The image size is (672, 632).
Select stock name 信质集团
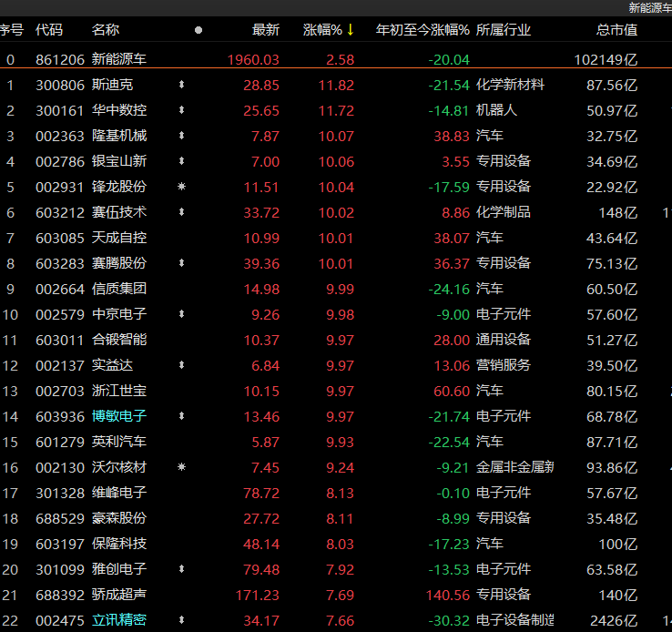tap(119, 289)
